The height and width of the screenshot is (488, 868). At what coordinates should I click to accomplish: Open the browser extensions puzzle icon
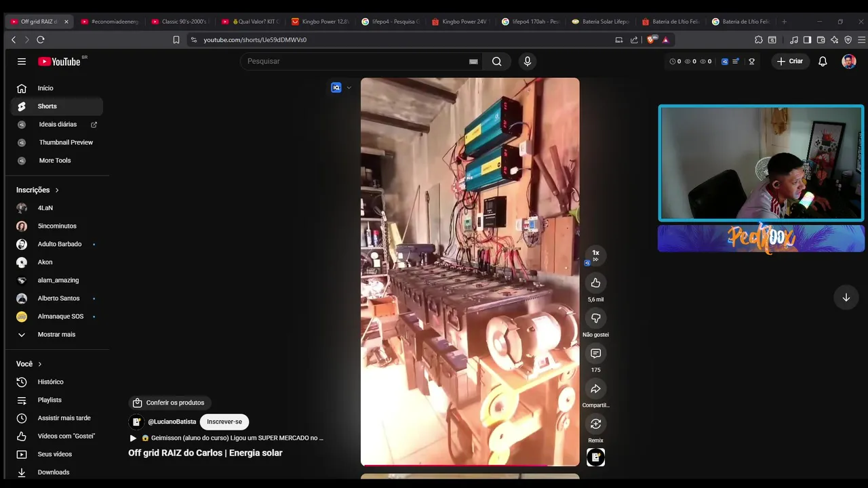(759, 40)
